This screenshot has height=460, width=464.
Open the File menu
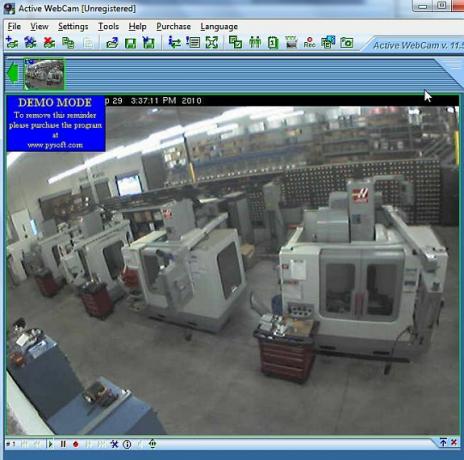[14, 26]
